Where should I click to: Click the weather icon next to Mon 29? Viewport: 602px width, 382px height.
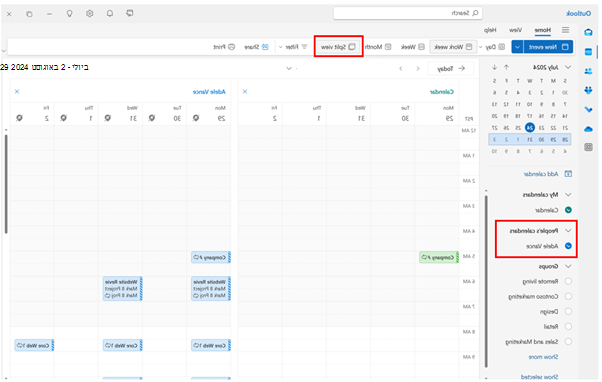point(196,118)
